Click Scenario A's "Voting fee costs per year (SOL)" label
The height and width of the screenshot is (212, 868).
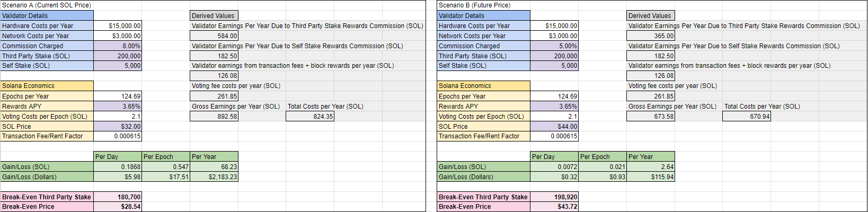pyautogui.click(x=236, y=86)
